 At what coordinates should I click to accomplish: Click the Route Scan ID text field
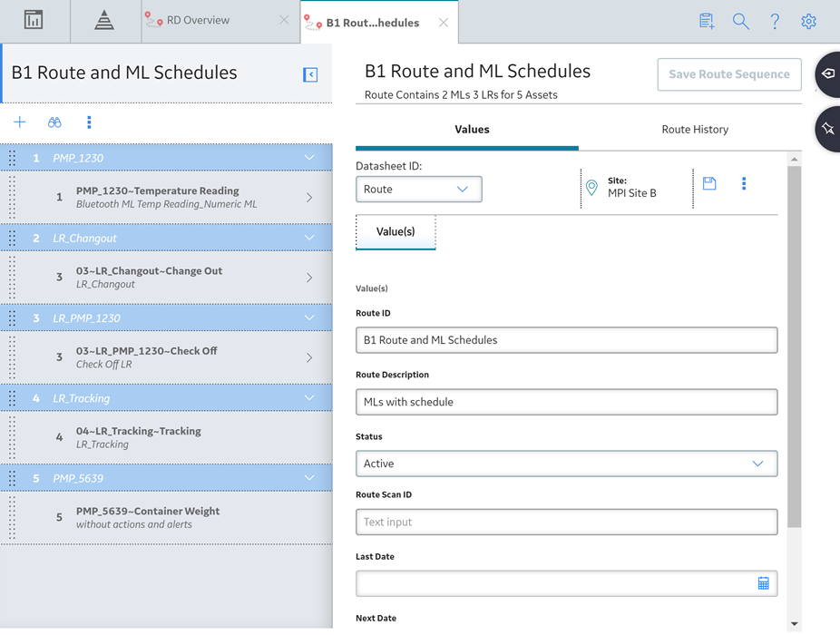(566, 522)
